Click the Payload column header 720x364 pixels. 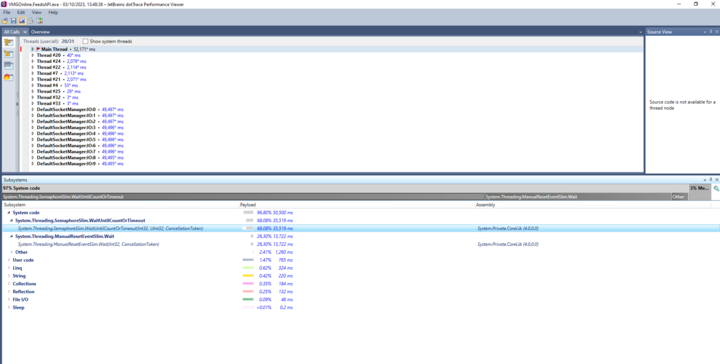pos(357,205)
